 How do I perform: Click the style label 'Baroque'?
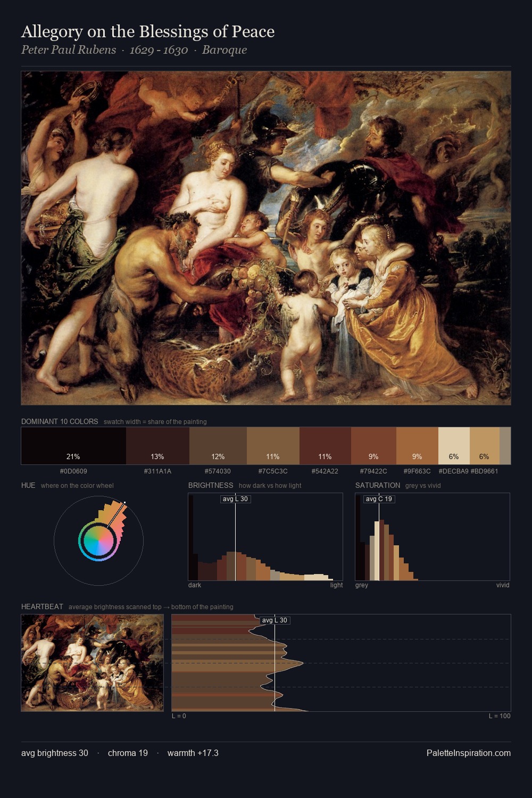(225, 50)
